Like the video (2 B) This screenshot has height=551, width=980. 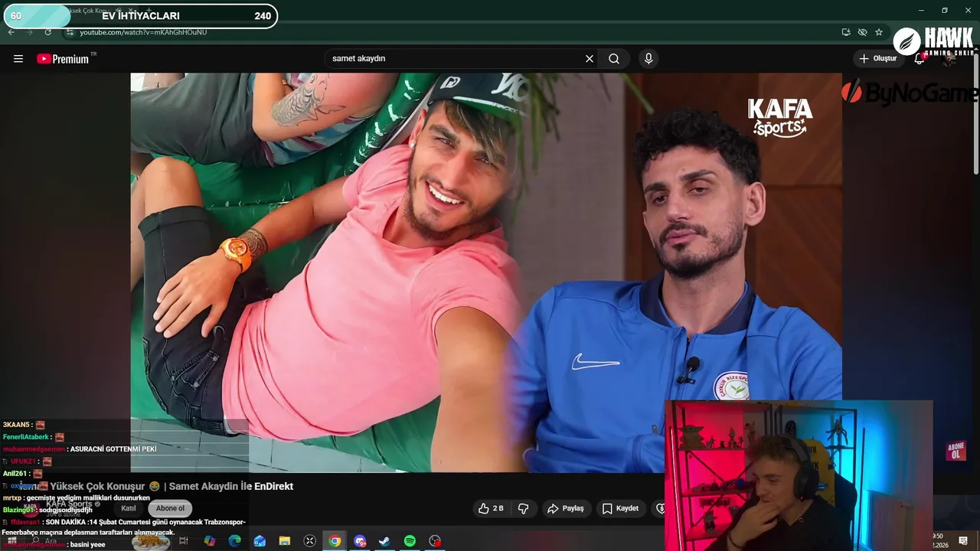click(491, 508)
